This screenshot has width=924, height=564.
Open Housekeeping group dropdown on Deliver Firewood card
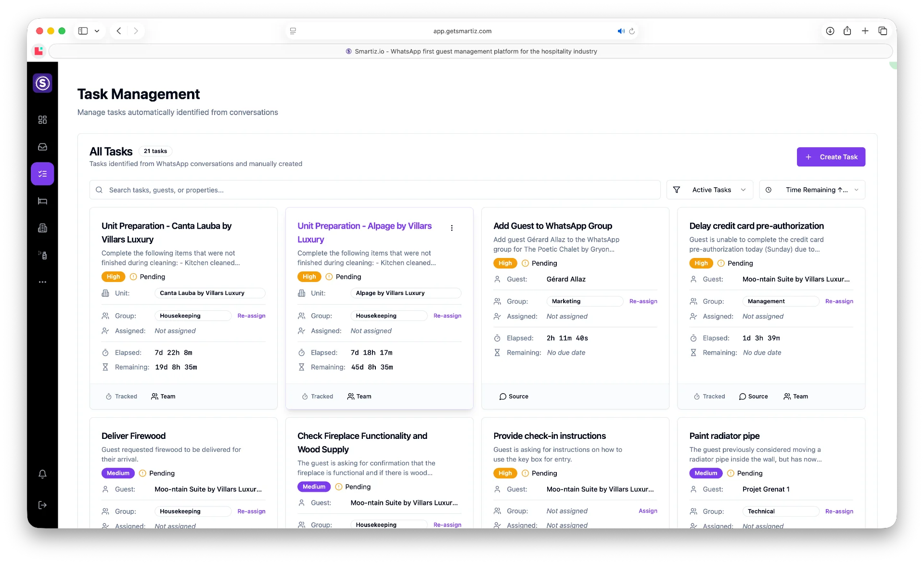(193, 511)
